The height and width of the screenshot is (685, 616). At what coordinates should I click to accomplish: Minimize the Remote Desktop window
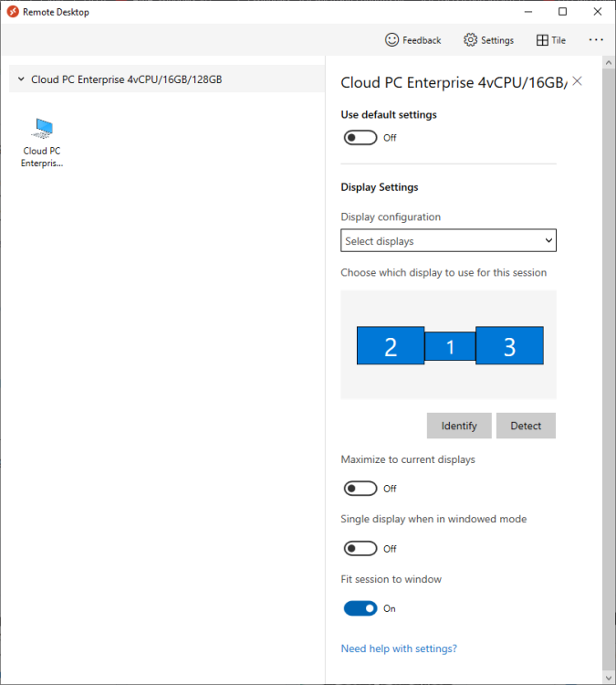click(528, 12)
